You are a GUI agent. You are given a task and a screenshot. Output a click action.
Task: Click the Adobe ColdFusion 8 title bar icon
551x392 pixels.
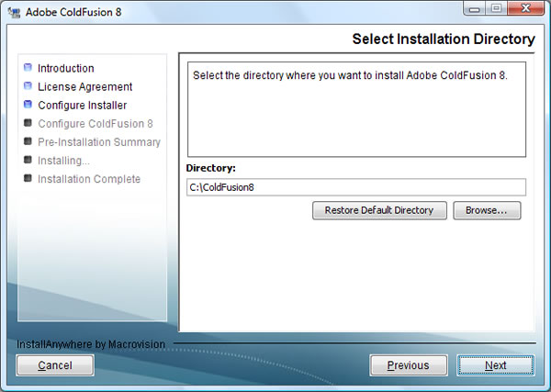[x=15, y=12]
